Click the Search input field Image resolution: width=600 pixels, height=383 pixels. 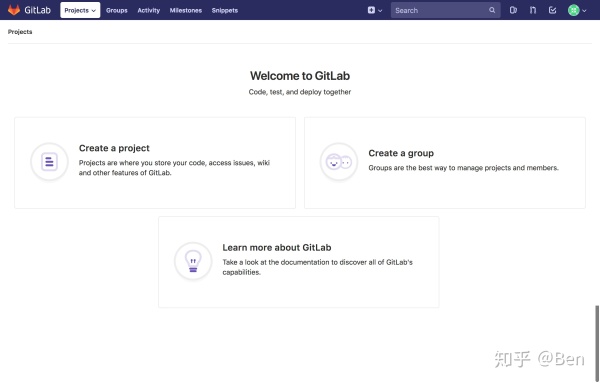tap(445, 10)
